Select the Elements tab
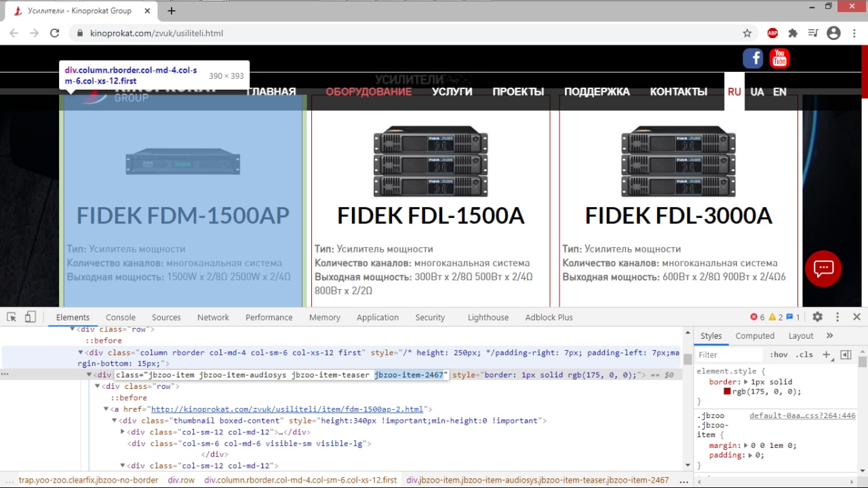 click(73, 317)
